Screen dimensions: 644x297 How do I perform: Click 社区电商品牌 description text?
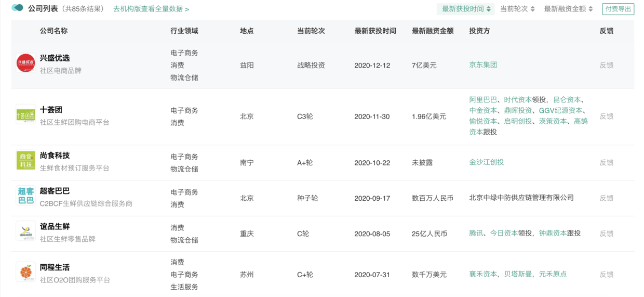point(61,71)
